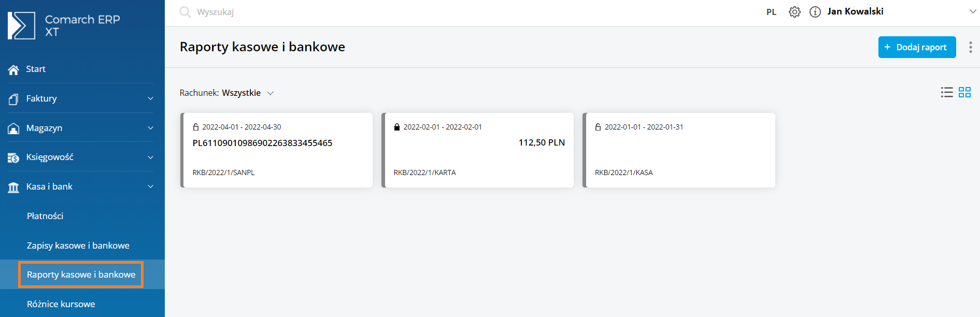Screen dimensions: 980x317
Task: Click the Dodaj raport button
Action: [x=916, y=47]
